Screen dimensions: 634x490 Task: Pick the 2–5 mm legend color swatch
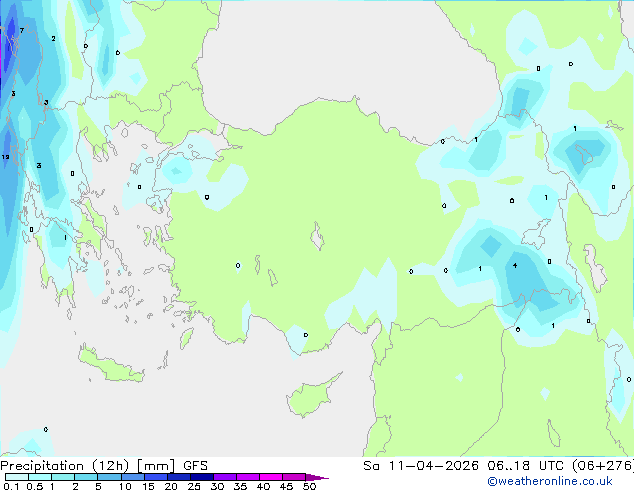[x=86, y=477]
